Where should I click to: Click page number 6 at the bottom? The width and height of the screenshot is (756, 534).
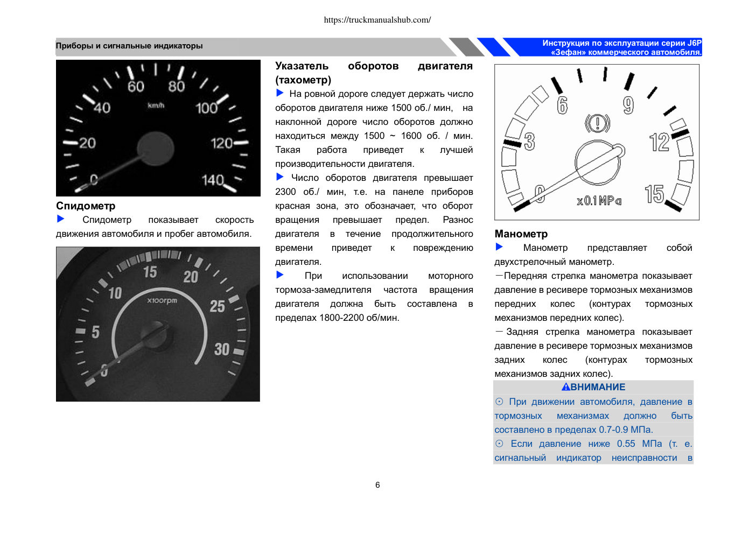(377, 485)
